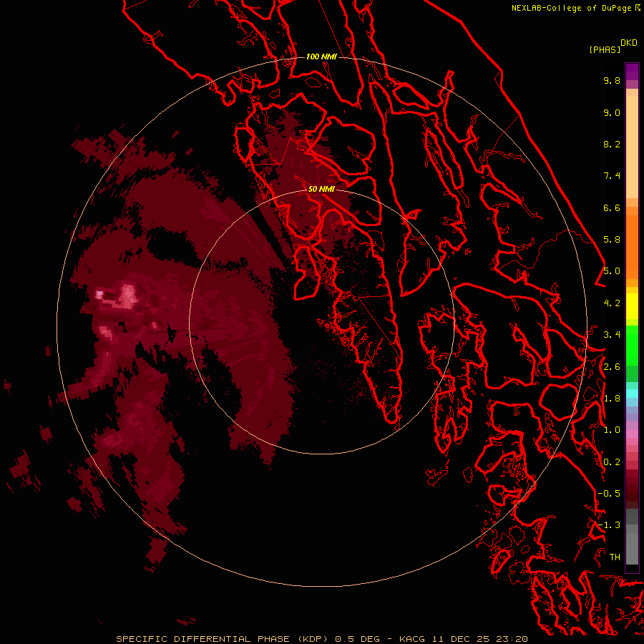
Task: Click the 7.4 value on the color scale
Action: pos(612,176)
